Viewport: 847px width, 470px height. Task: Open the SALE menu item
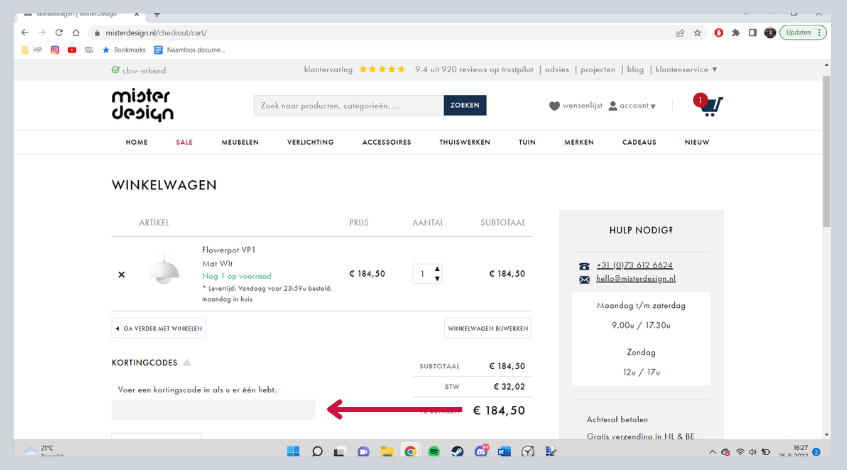[x=184, y=142]
